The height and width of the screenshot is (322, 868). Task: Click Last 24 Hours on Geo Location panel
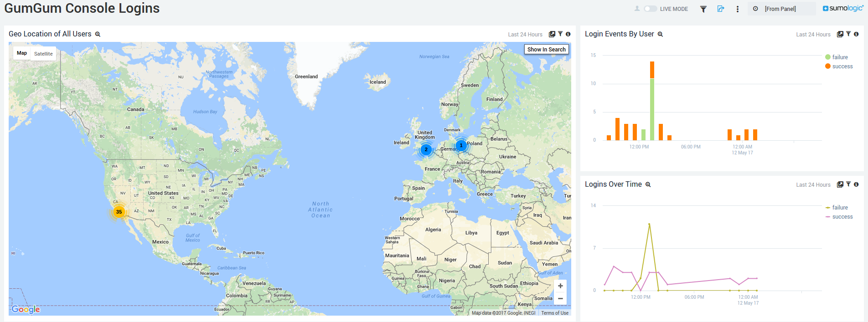tap(525, 35)
